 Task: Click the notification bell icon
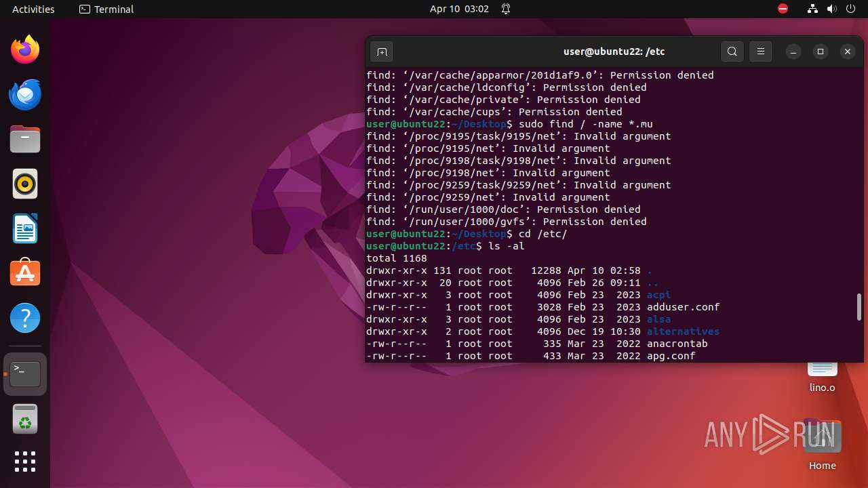point(506,9)
